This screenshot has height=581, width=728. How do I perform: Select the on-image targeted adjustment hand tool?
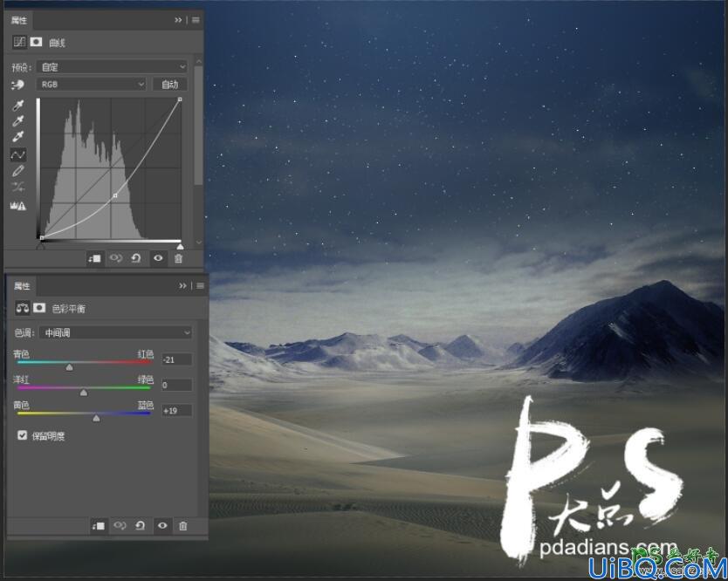pyautogui.click(x=17, y=85)
